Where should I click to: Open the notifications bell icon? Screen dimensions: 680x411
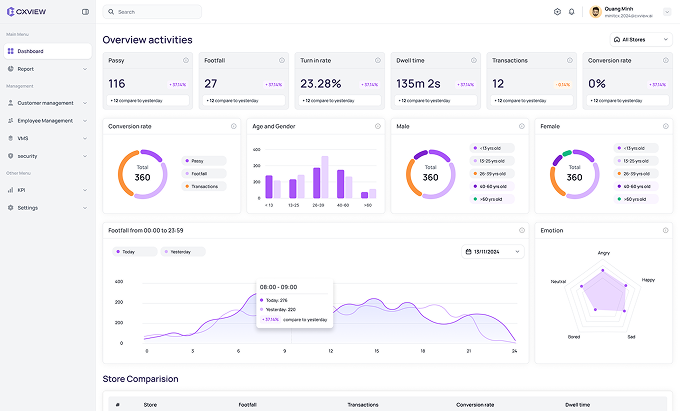click(572, 12)
